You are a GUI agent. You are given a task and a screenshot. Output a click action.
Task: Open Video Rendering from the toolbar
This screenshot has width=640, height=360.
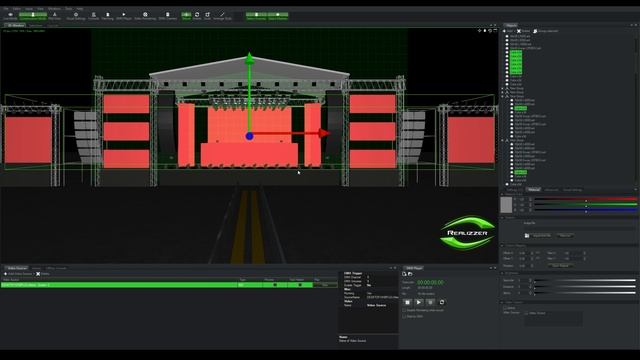pos(145,16)
